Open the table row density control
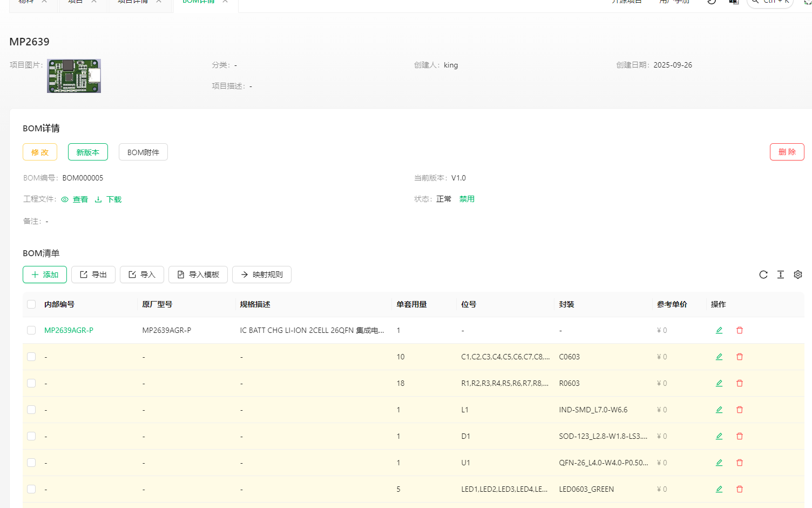Viewport: 812px width, 508px height. (780, 275)
